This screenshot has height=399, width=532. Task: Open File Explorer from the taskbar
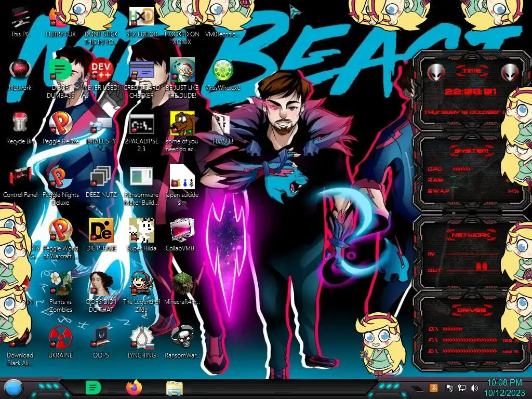click(x=175, y=388)
